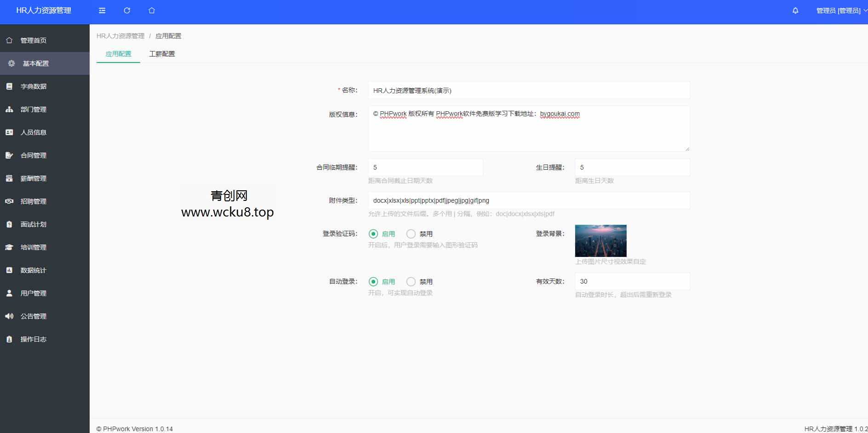Switch to the 工薪配置 tab
Viewport: 868px width, 433px height.
162,54
